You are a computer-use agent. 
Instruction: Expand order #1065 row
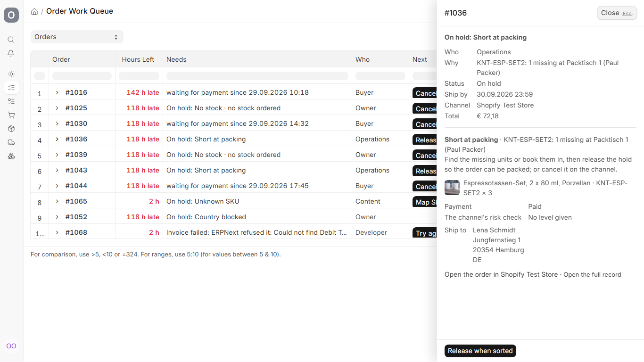click(57, 201)
